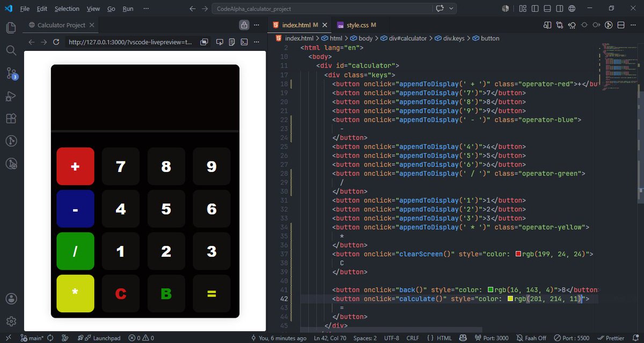Click the split editor down icon
The image size is (644, 343).
[621, 25]
